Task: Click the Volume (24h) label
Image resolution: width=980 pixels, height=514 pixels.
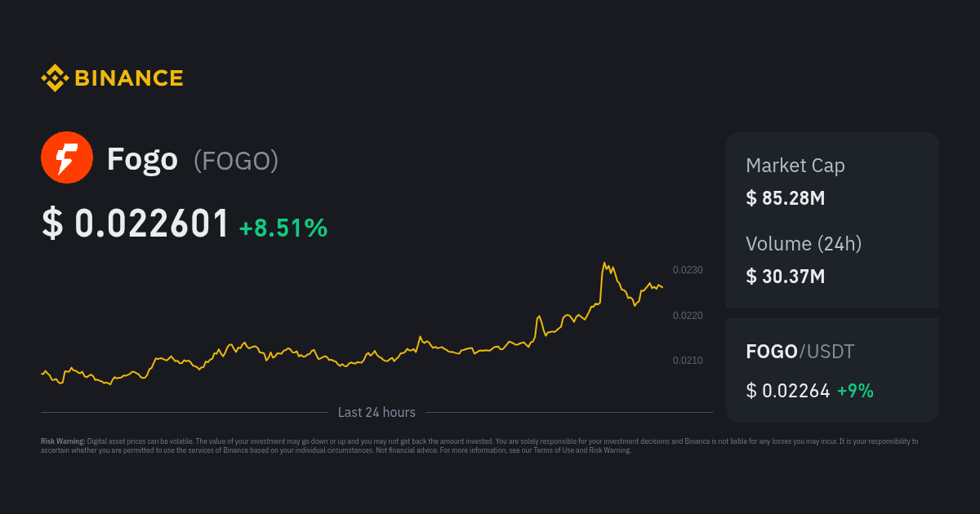Action: (804, 243)
